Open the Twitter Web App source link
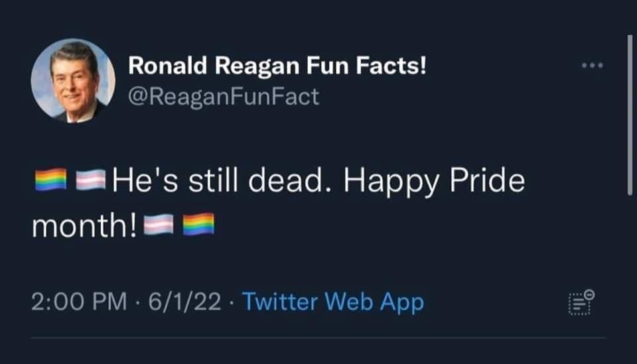 coord(332,302)
